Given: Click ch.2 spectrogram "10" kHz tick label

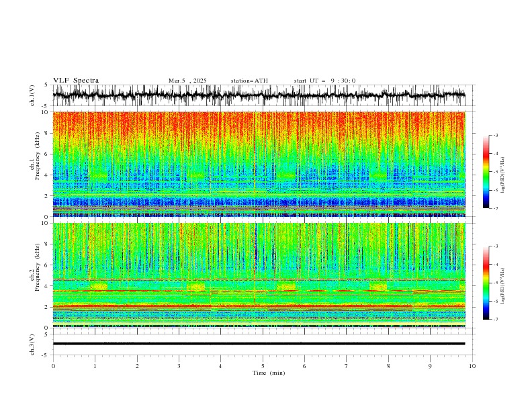Looking at the screenshot, I should click(x=45, y=223).
